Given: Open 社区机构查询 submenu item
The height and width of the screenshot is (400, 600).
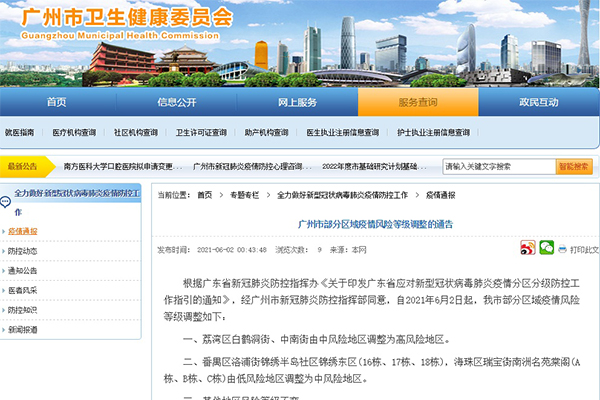Looking at the screenshot, I should tap(136, 132).
